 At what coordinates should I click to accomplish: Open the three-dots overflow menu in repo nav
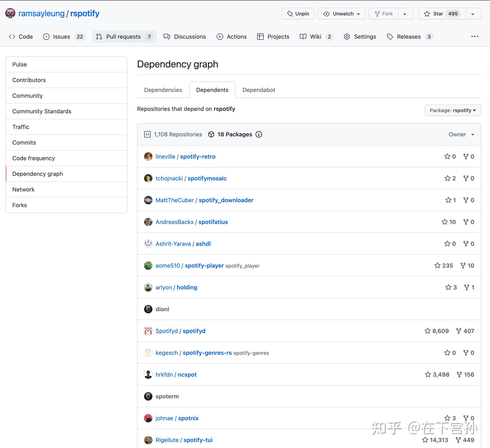474,36
